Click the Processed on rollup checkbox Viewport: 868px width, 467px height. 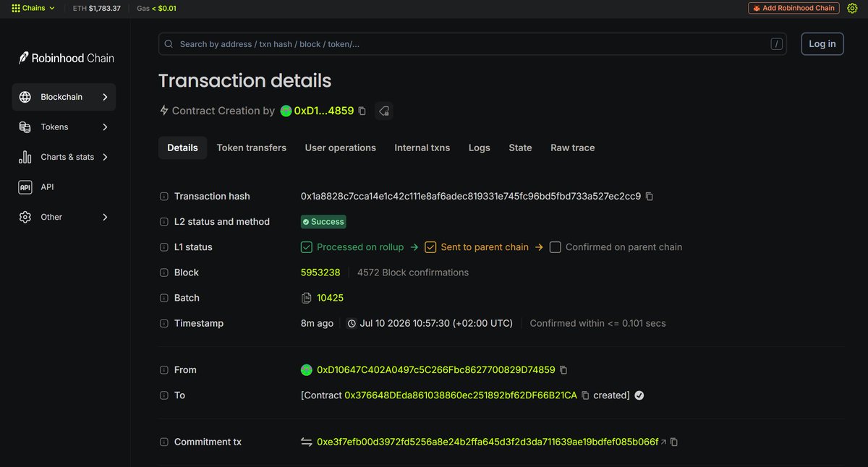(307, 247)
